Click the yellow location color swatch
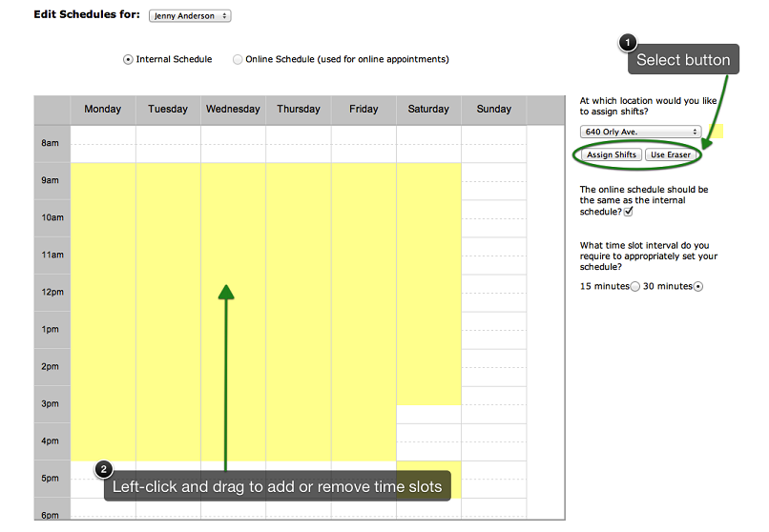This screenshot has width=769, height=532. click(x=716, y=132)
